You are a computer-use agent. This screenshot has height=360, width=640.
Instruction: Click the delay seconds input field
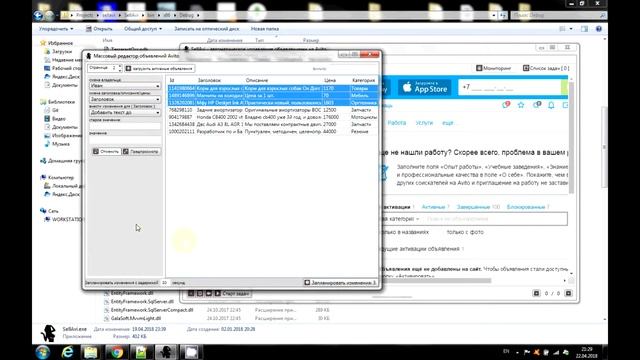pos(165,282)
